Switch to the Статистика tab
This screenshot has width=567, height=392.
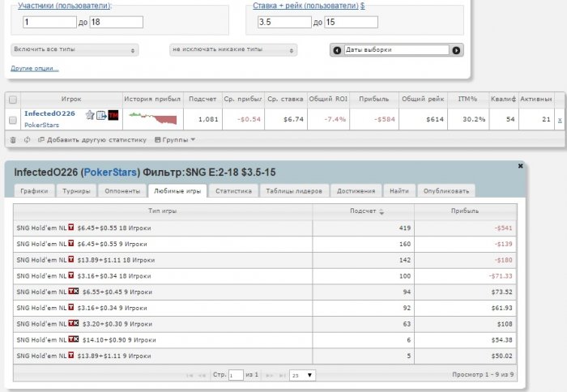click(x=233, y=191)
